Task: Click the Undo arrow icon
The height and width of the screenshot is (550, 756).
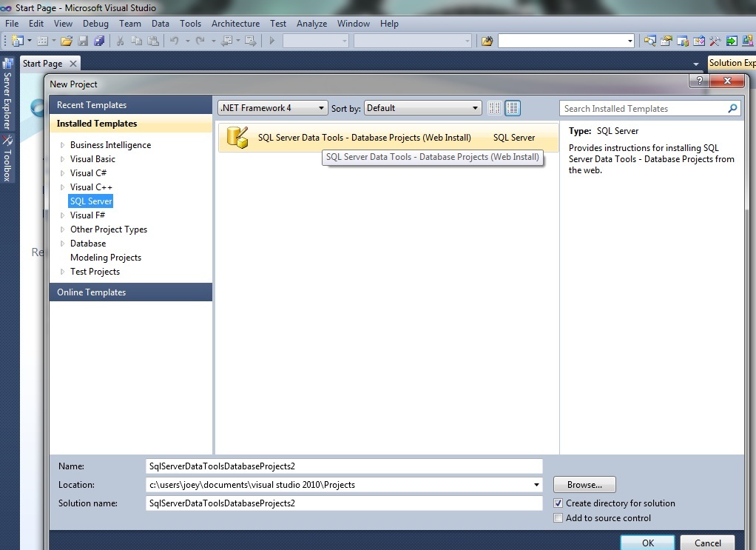Action: pos(175,41)
